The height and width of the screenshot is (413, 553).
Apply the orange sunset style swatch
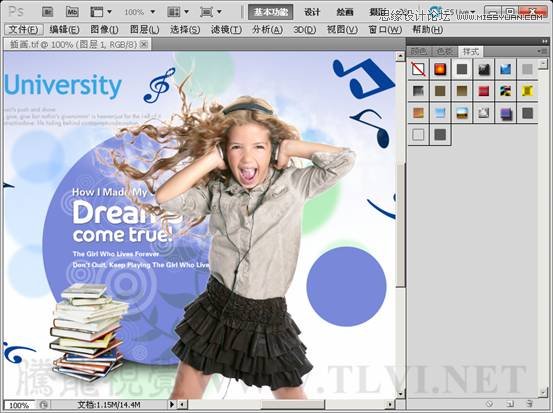tap(418, 113)
